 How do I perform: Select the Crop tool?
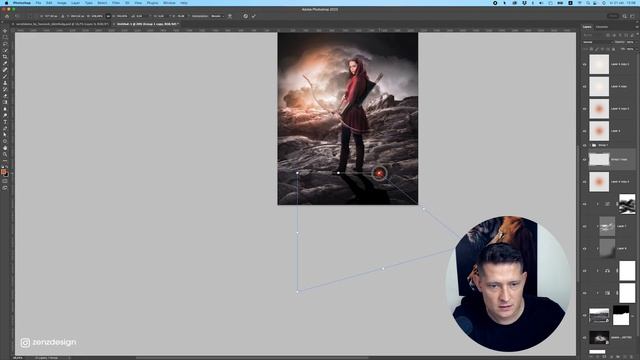coord(5,57)
